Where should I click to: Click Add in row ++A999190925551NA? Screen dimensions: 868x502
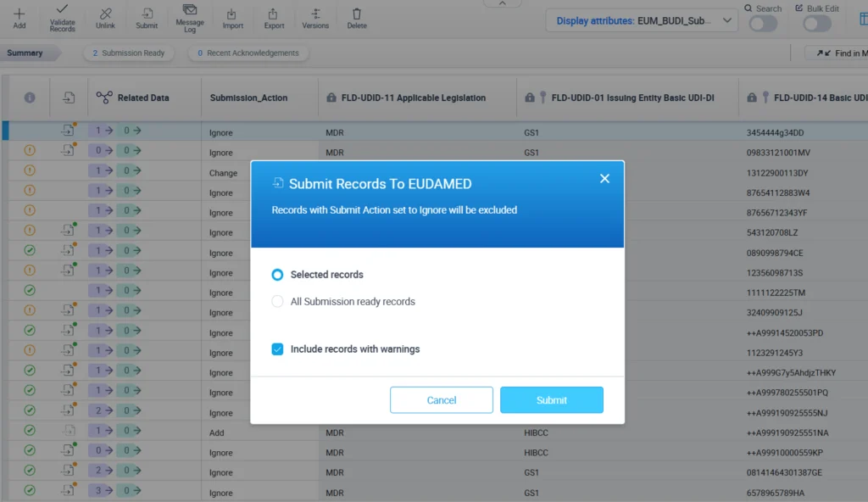pos(216,432)
